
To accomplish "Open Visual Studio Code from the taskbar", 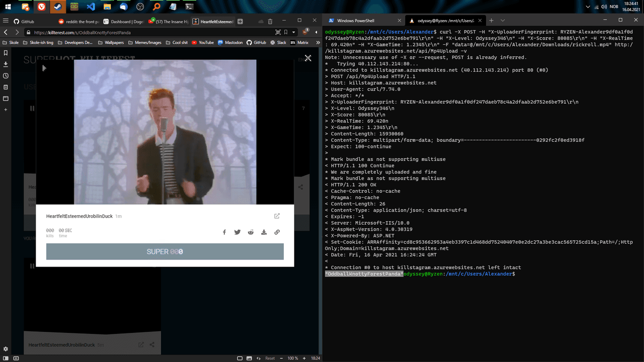I will (x=91, y=7).
